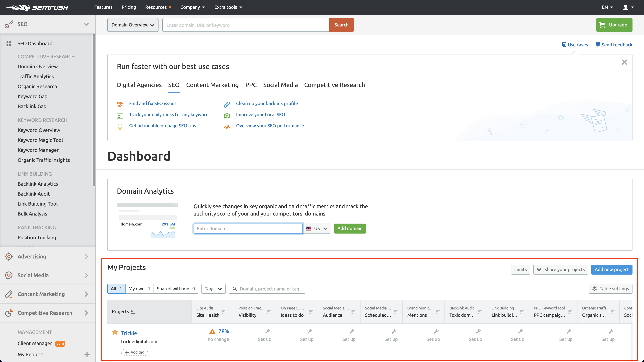Open the Use cases link
This screenshot has height=362, width=644.
[575, 44]
